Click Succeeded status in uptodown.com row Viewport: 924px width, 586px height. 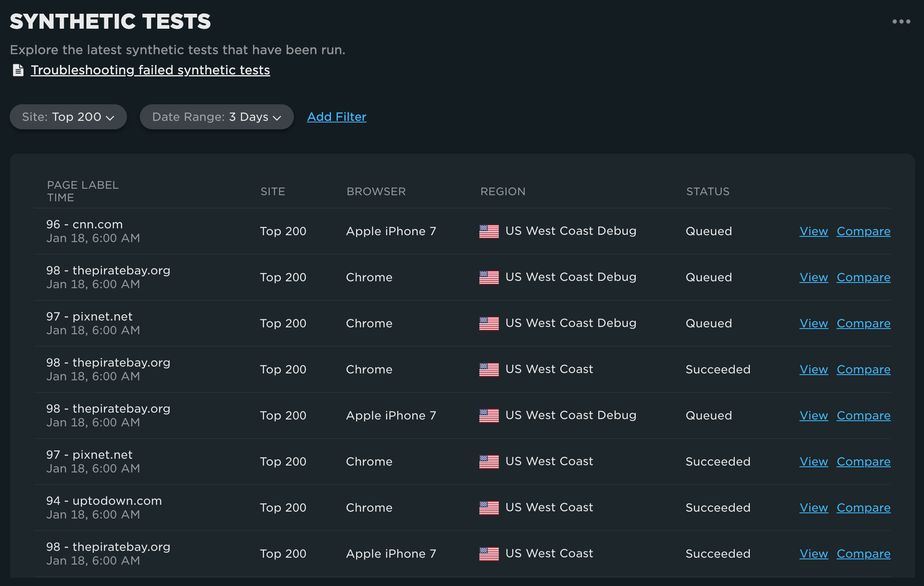[x=718, y=508]
